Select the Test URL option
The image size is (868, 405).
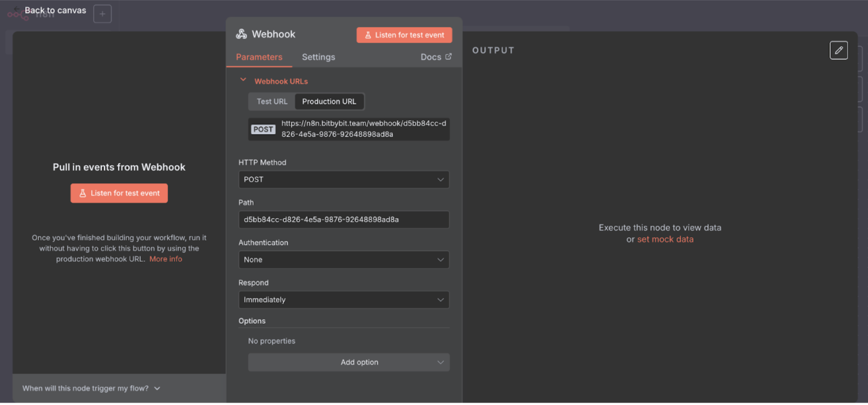point(272,102)
